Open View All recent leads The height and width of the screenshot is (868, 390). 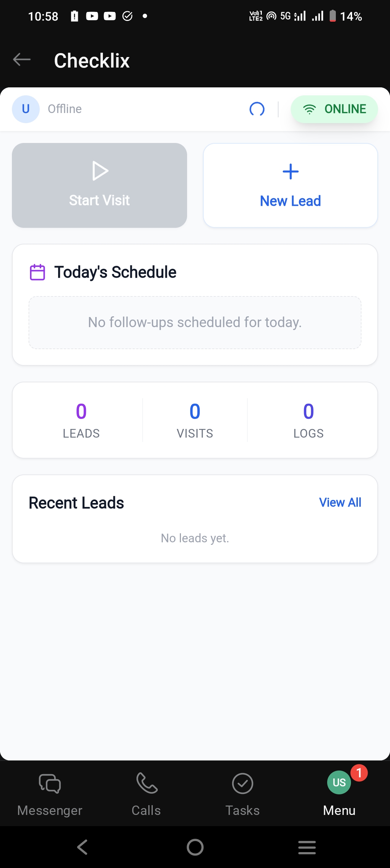click(x=340, y=502)
